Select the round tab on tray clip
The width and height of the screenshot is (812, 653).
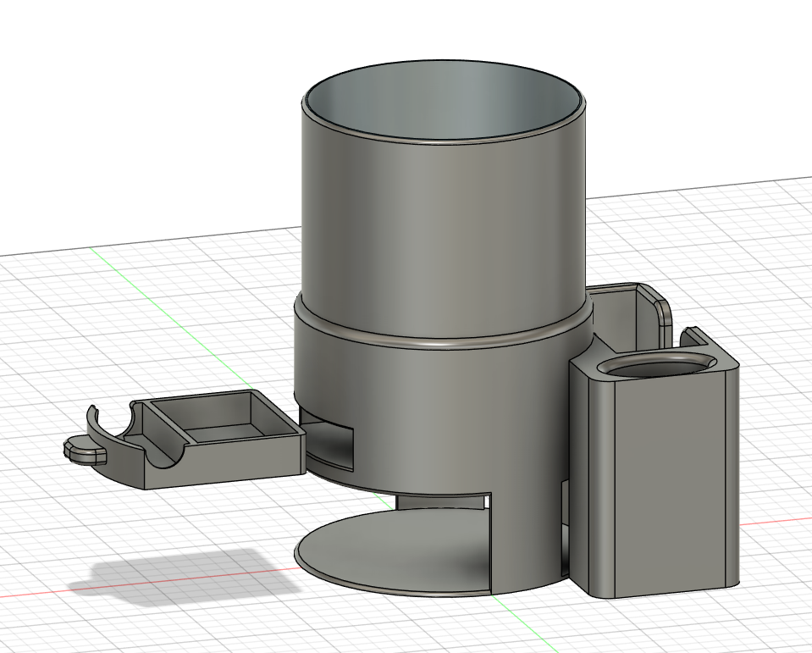(x=84, y=448)
